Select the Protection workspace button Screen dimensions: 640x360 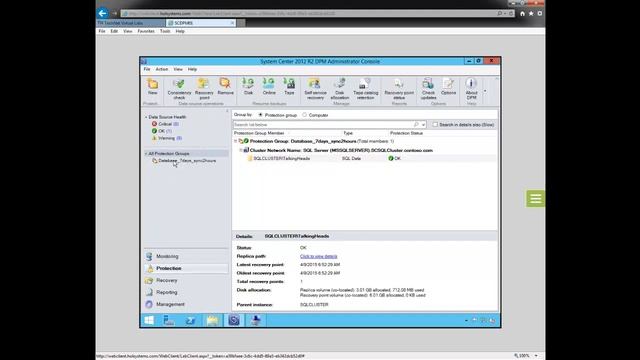pos(186,268)
